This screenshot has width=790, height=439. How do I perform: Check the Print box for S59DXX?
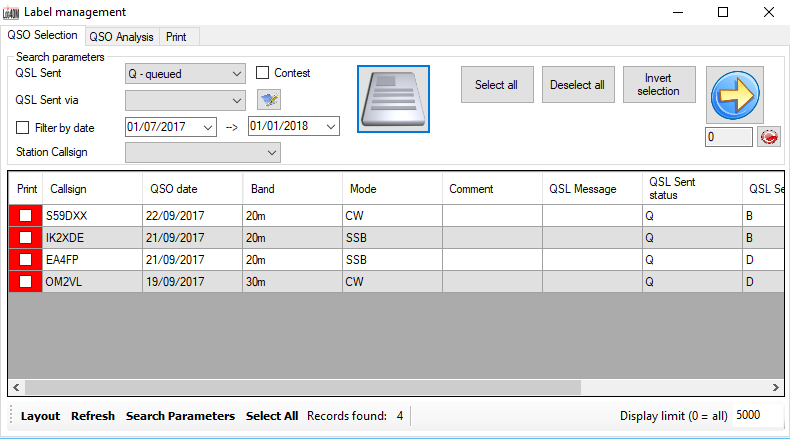click(x=25, y=216)
